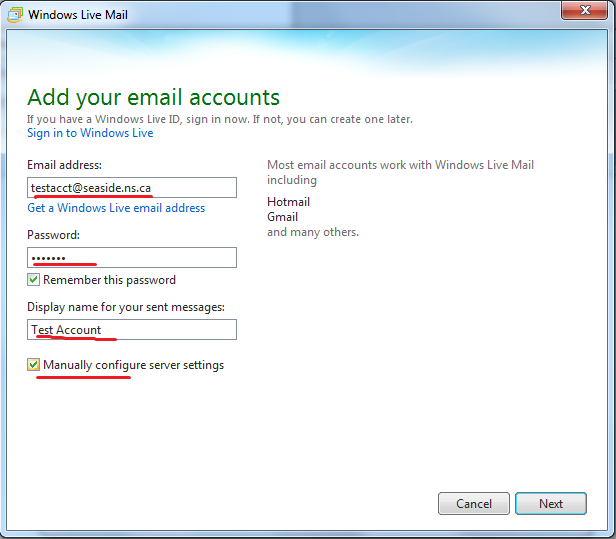Viewport: 616px width, 539px height.
Task: Click the Password input field
Action: pos(132,257)
